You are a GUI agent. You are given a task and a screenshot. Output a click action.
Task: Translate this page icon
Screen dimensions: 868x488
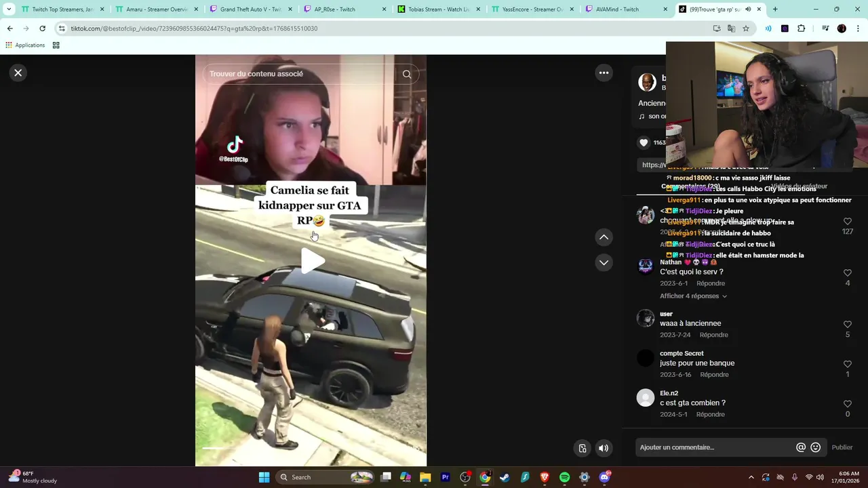[x=731, y=28]
